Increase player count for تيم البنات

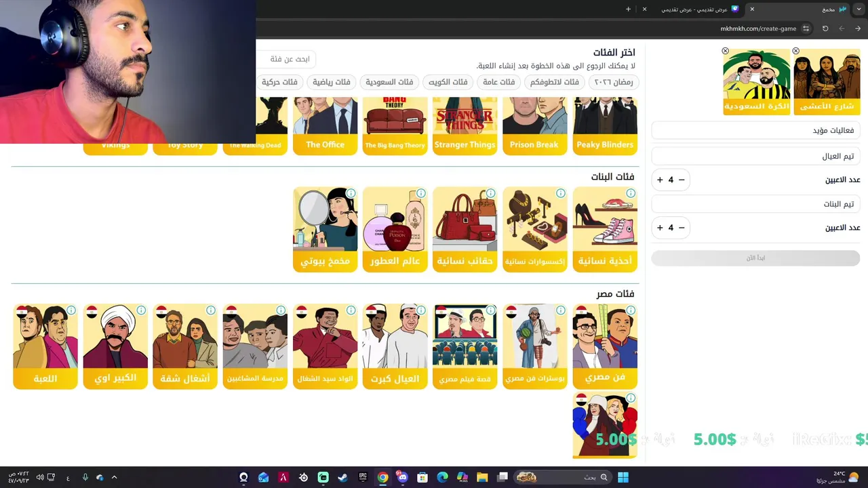pyautogui.click(x=660, y=228)
